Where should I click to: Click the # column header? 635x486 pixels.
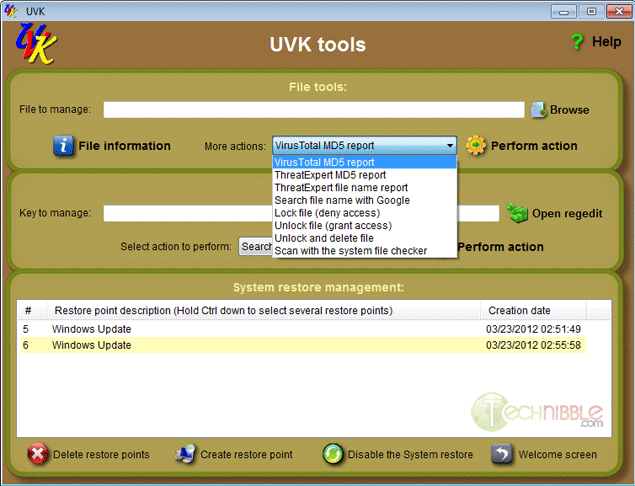[32, 311]
